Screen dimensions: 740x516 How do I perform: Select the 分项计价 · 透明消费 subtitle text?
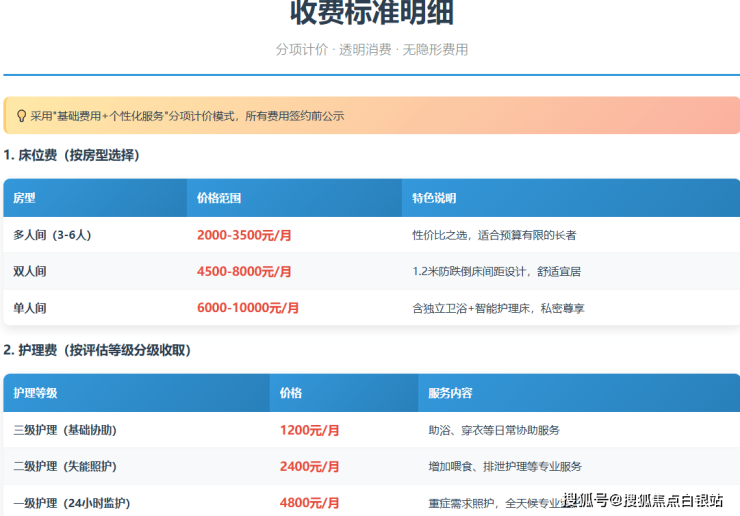[x=371, y=49]
